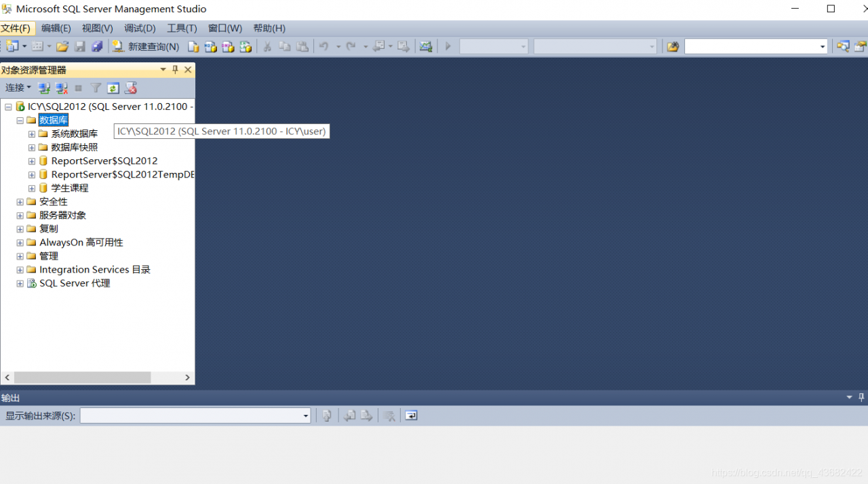The image size is (868, 484).
Task: Click the Paste clipboard icon
Action: click(x=302, y=46)
